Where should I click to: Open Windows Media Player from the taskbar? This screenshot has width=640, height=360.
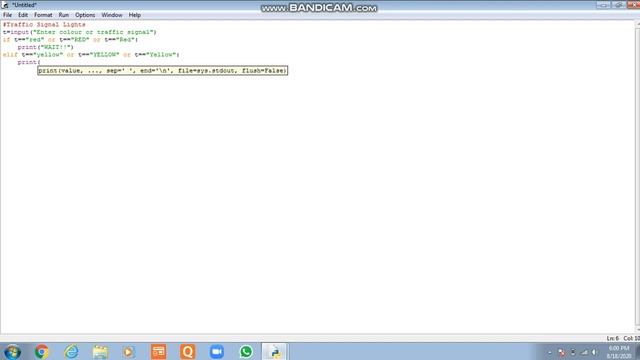pyautogui.click(x=129, y=352)
